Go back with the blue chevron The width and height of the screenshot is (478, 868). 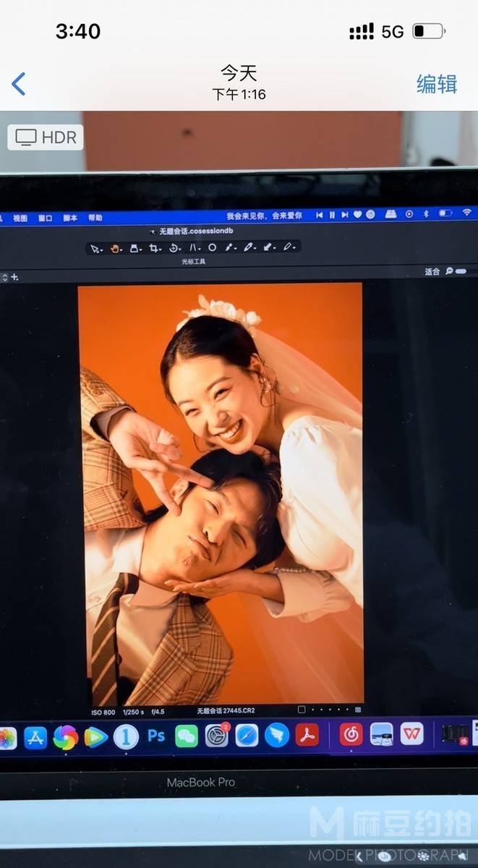(x=19, y=84)
